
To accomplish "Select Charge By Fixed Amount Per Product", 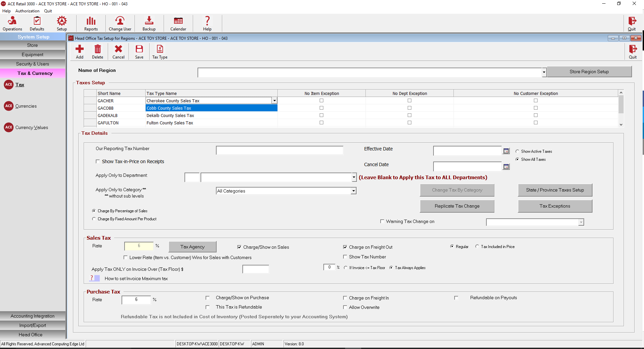I will point(94,219).
